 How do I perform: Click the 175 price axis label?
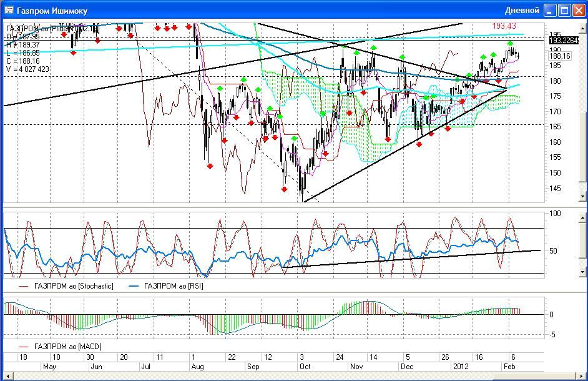(555, 96)
